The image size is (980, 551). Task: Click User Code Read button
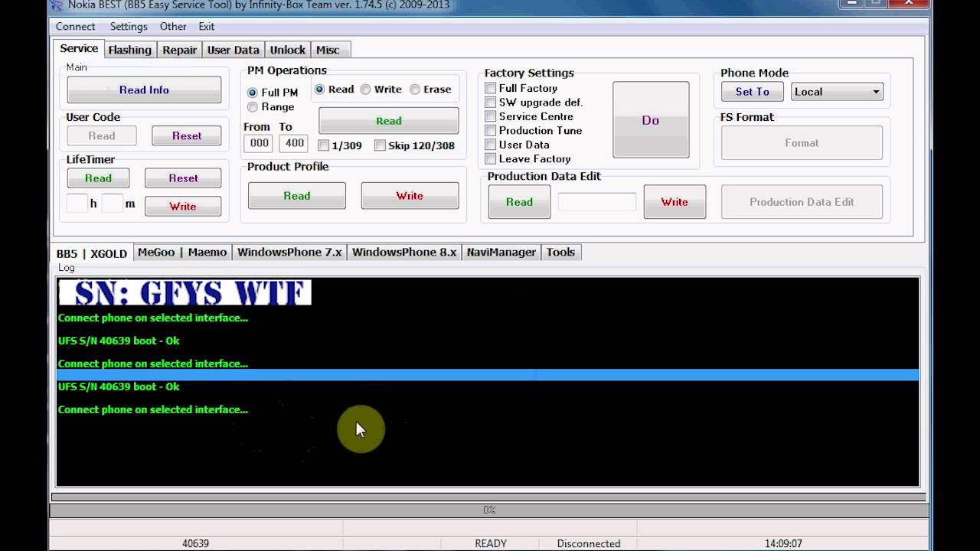point(102,136)
